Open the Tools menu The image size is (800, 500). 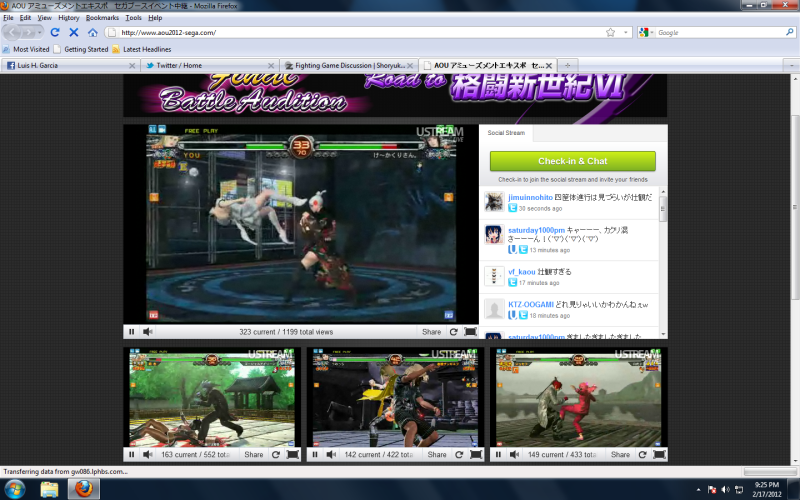pyautogui.click(x=133, y=17)
